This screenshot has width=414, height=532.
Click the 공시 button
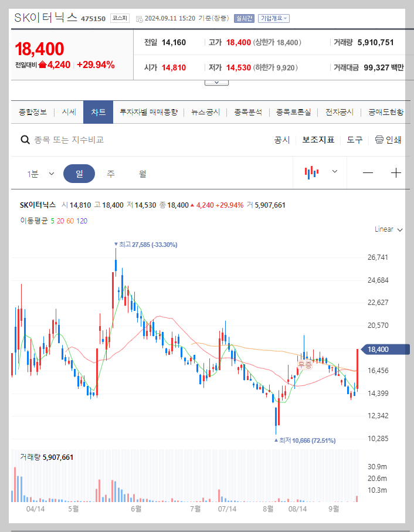282,140
